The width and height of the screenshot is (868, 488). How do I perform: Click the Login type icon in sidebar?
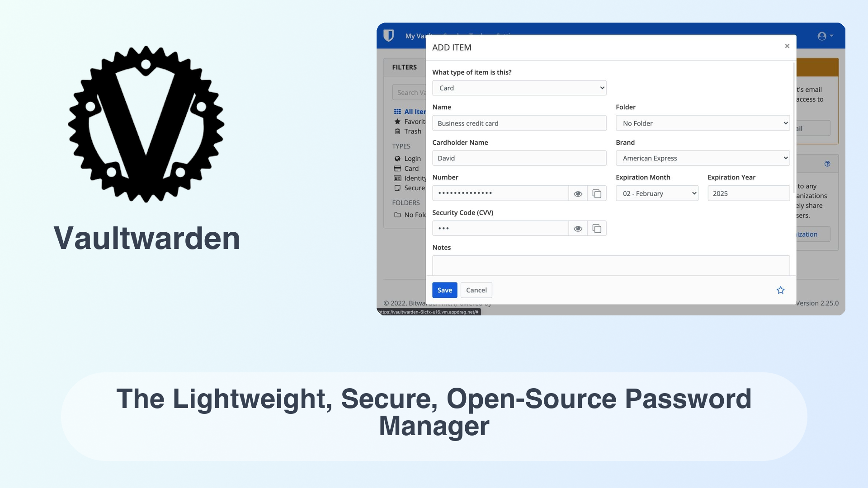pyautogui.click(x=397, y=158)
